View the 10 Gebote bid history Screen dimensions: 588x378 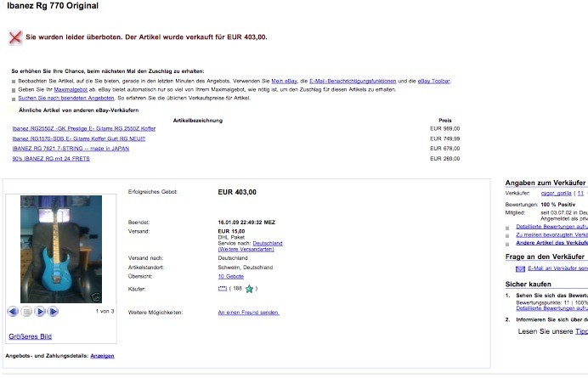230,276
